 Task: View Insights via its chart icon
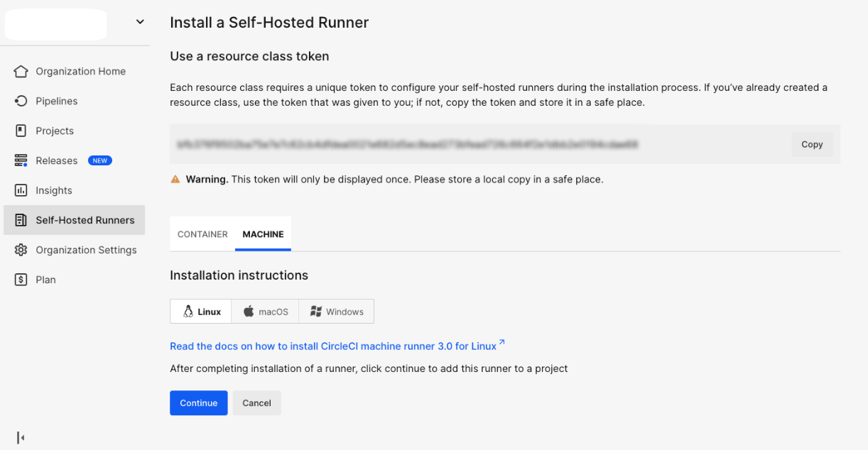(21, 190)
